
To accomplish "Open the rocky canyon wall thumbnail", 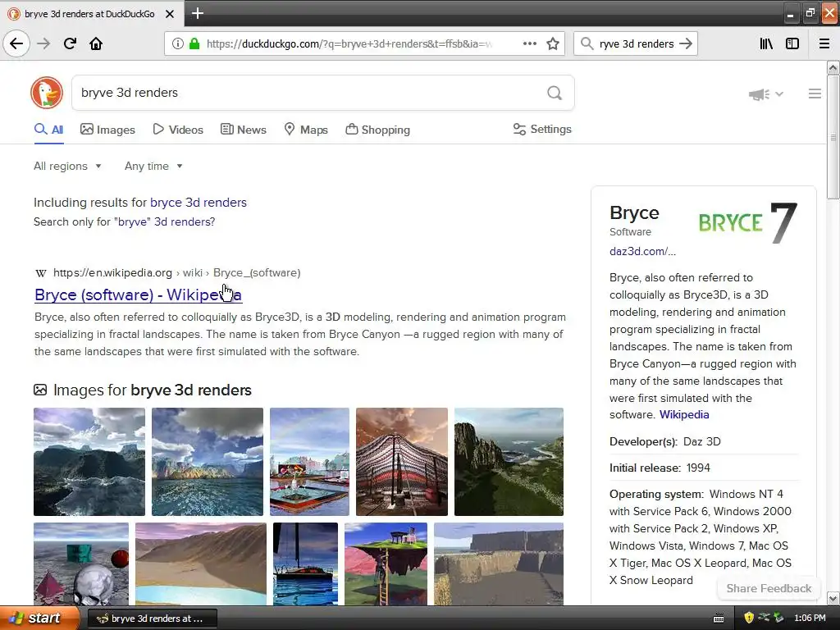I will 499,564.
